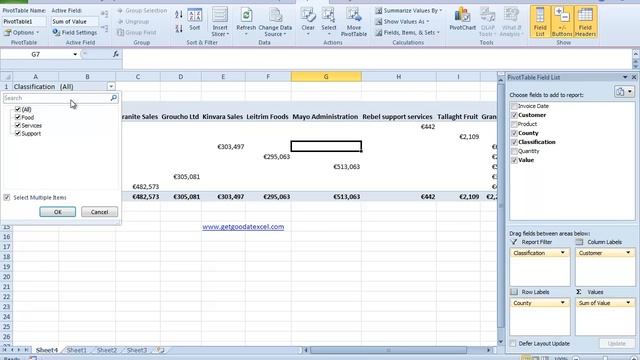Open the Name Box dropdown
640x360 pixels.
point(75,54)
